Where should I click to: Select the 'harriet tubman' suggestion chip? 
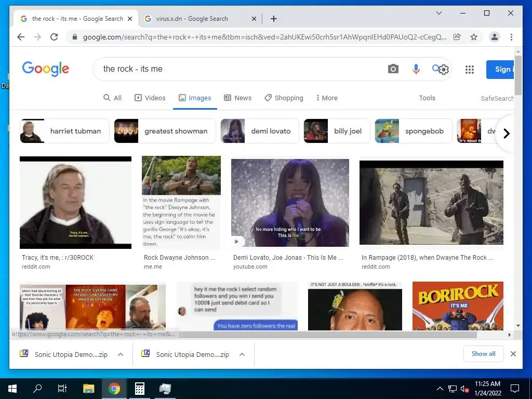click(64, 131)
